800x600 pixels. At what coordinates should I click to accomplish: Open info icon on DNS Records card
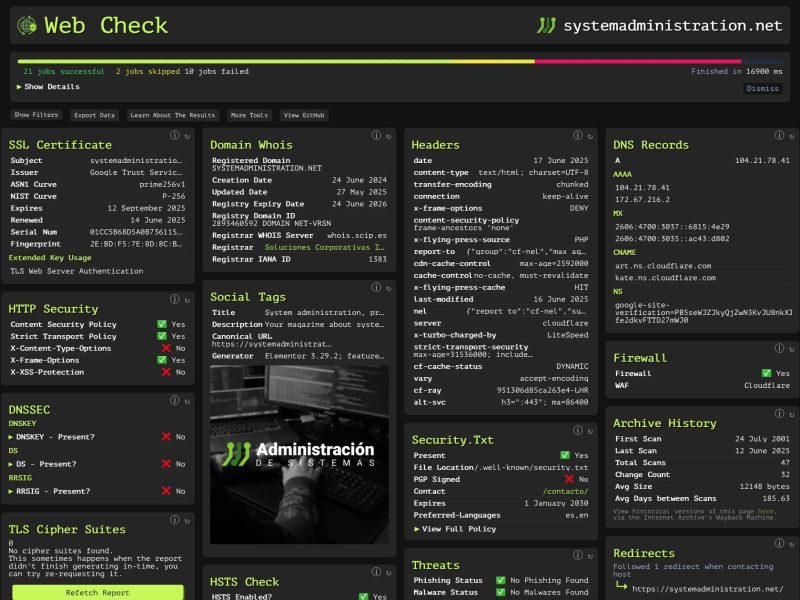(779, 135)
